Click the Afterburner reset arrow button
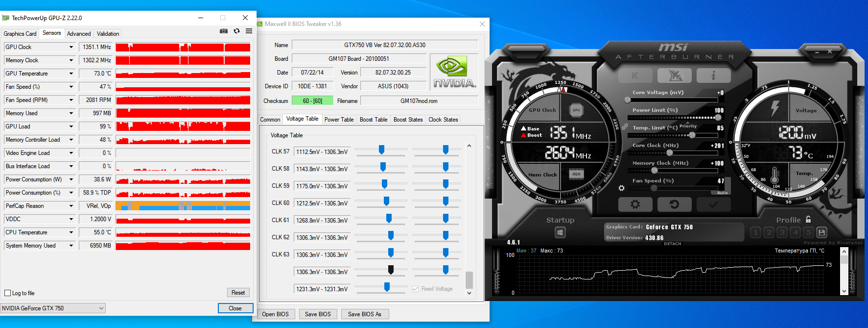Viewport: 868px width, 328px height. [674, 204]
